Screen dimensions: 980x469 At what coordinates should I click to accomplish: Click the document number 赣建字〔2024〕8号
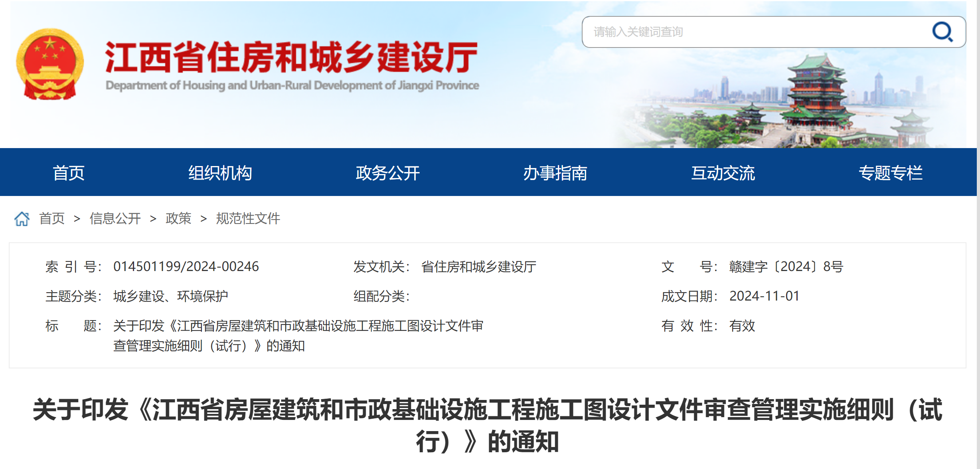pos(786,267)
